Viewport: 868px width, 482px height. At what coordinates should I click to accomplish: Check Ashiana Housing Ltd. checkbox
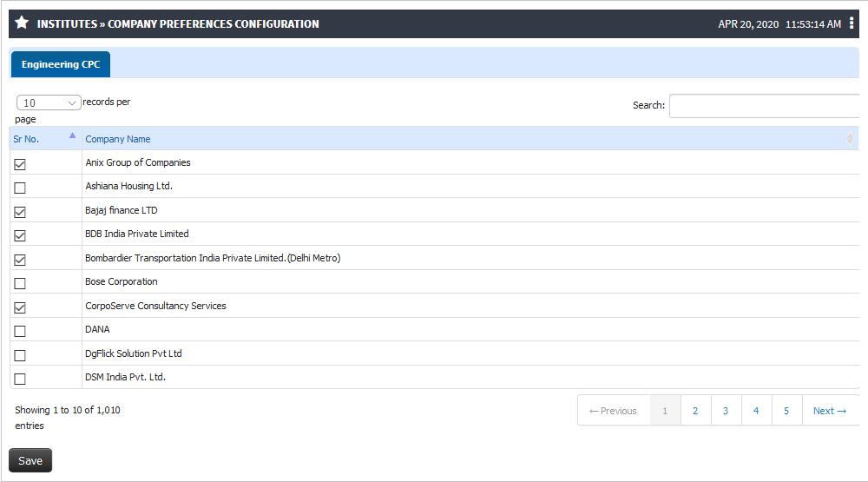(x=20, y=188)
